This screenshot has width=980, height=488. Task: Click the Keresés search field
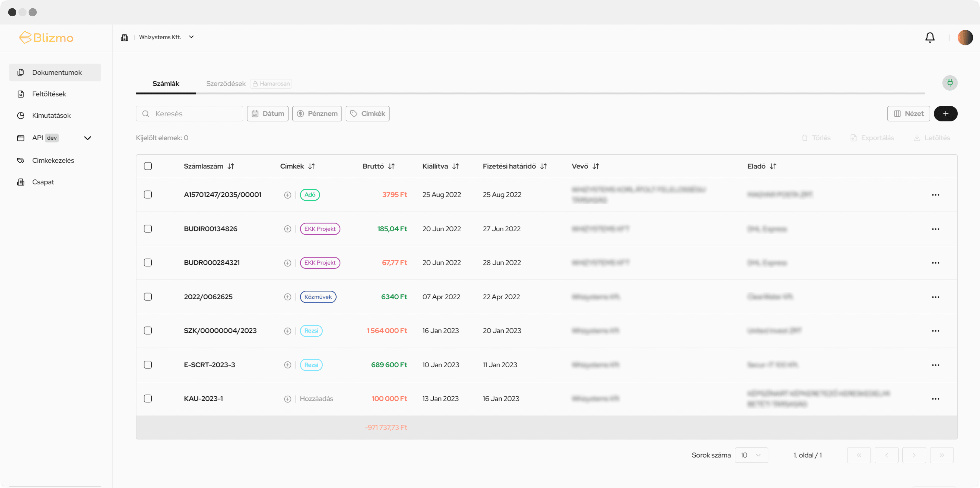[x=189, y=114]
